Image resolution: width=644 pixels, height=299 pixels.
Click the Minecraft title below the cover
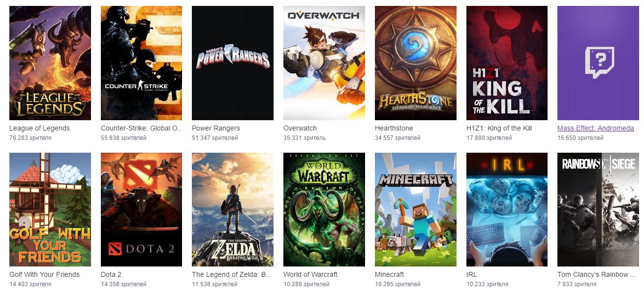pyautogui.click(x=389, y=274)
